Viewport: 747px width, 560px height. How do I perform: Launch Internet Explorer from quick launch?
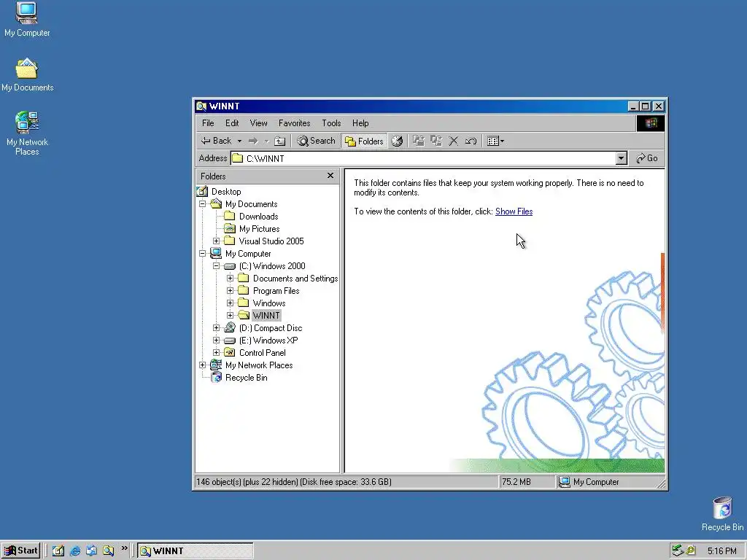75,551
